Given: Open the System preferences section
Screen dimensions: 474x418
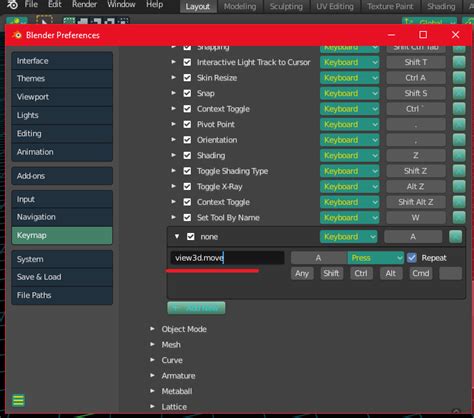Looking at the screenshot, I should (x=62, y=259).
